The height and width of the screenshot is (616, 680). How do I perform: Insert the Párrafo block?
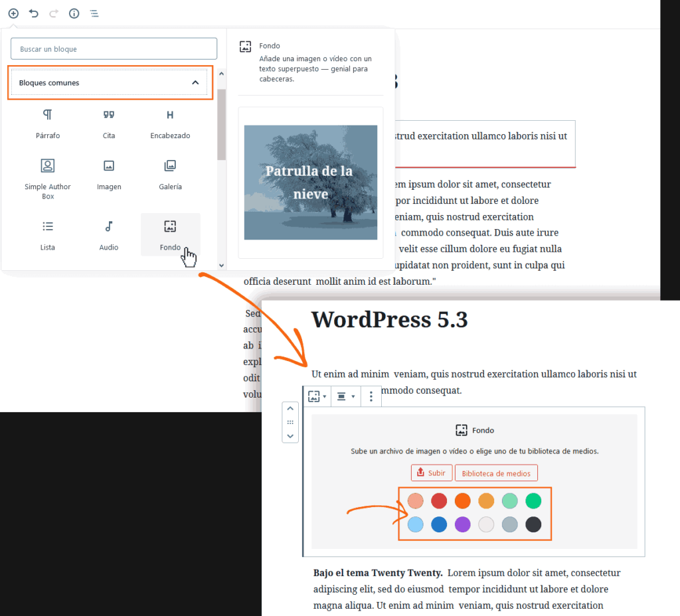click(48, 123)
